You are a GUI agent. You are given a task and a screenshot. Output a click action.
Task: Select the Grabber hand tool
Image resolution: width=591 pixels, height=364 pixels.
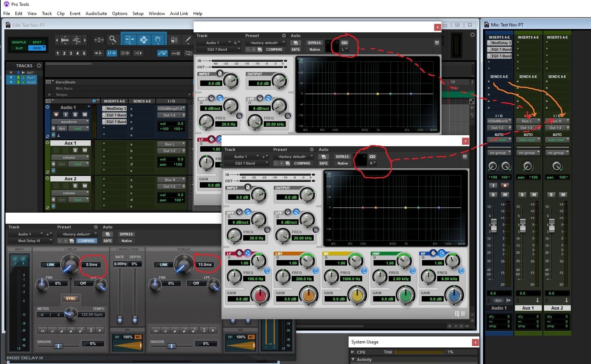pos(158,39)
